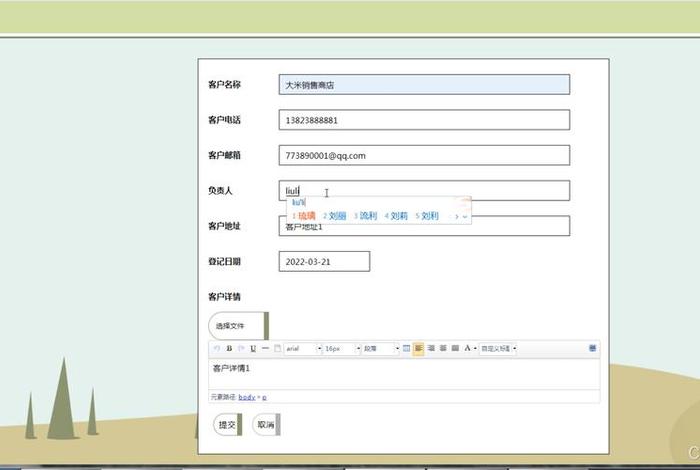700x470 pixels.
Task: Select the highlighted align-left icon
Action: click(x=419, y=348)
